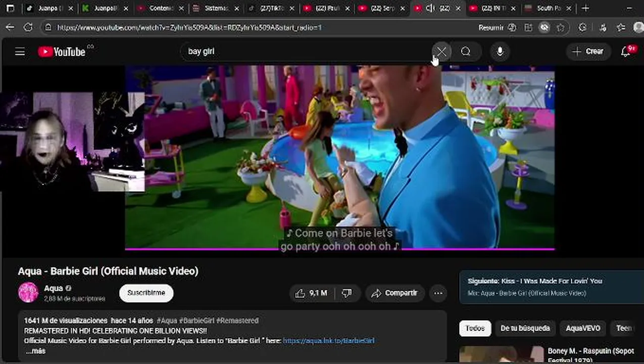Open the Aqua channel avatar
The image size is (644, 364).
tap(28, 293)
